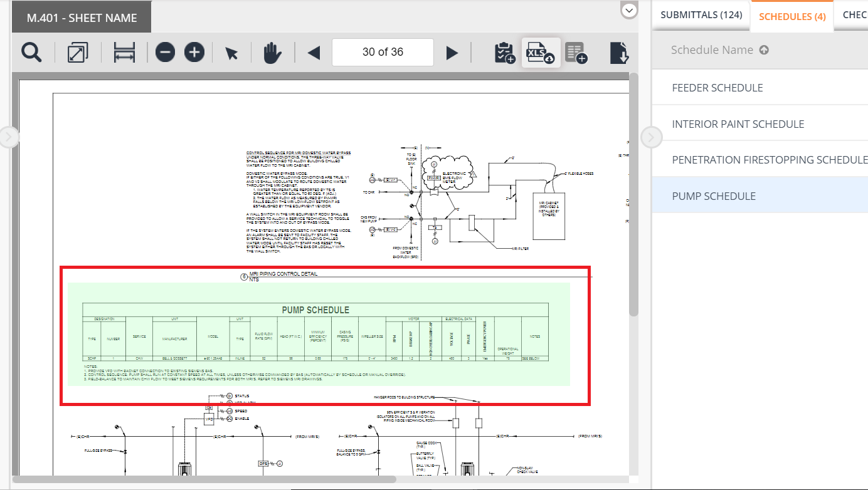Collapse the viewer header with chevron

point(629,10)
